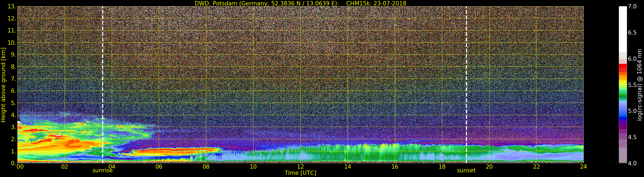The height and width of the screenshot is (177, 644).
Task: Click the 'sunrise' label below the axis
Action: [x=103, y=171]
